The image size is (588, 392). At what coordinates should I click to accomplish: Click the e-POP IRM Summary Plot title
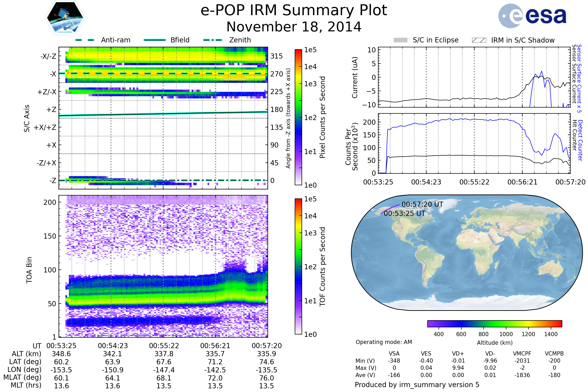click(294, 11)
